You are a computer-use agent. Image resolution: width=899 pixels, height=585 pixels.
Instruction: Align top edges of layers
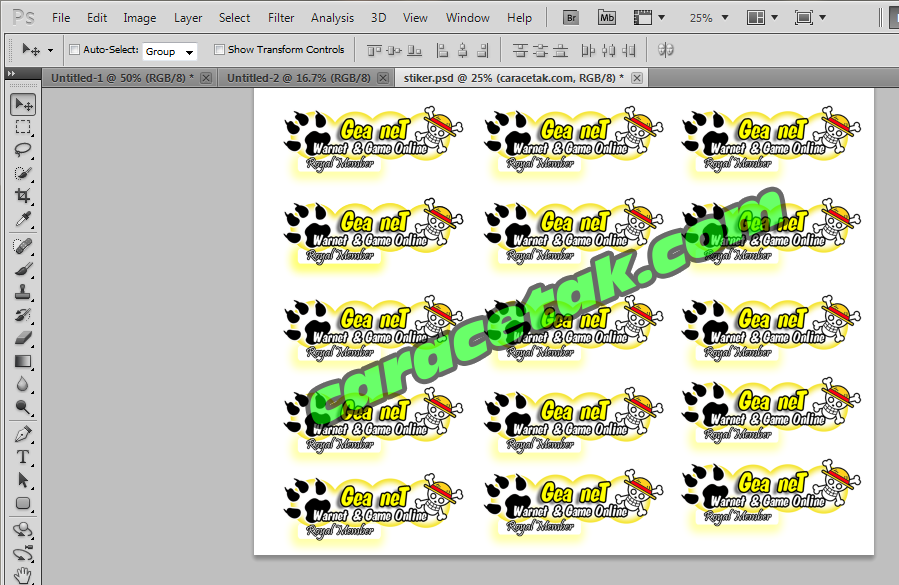tap(374, 50)
